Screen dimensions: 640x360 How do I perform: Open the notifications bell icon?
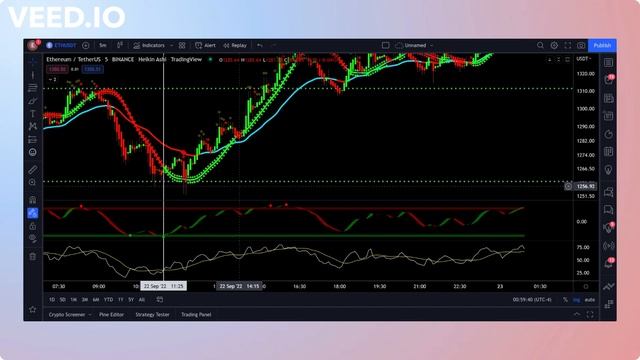(x=608, y=264)
